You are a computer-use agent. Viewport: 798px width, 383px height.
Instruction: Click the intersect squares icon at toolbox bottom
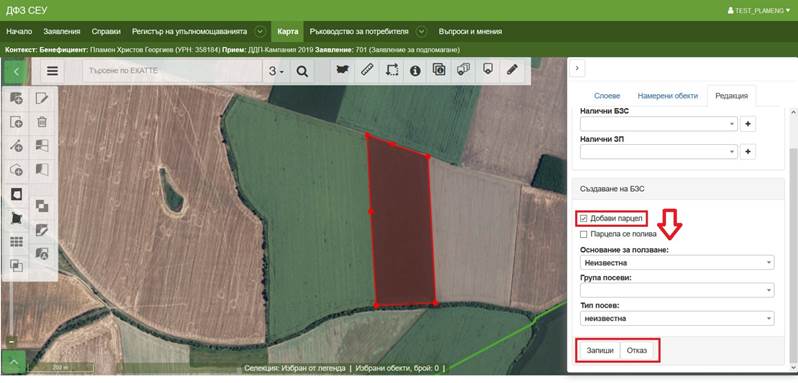[x=17, y=266]
